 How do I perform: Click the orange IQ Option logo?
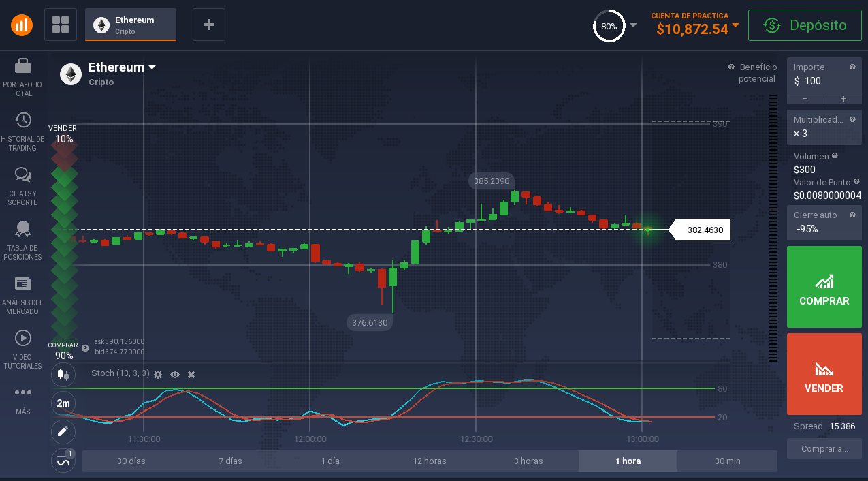click(22, 25)
